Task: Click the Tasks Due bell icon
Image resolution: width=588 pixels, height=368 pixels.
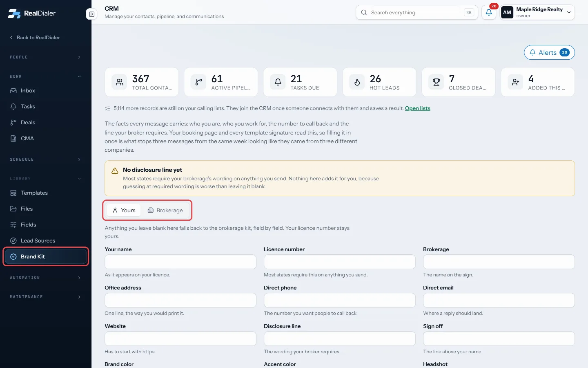Action: tap(278, 82)
